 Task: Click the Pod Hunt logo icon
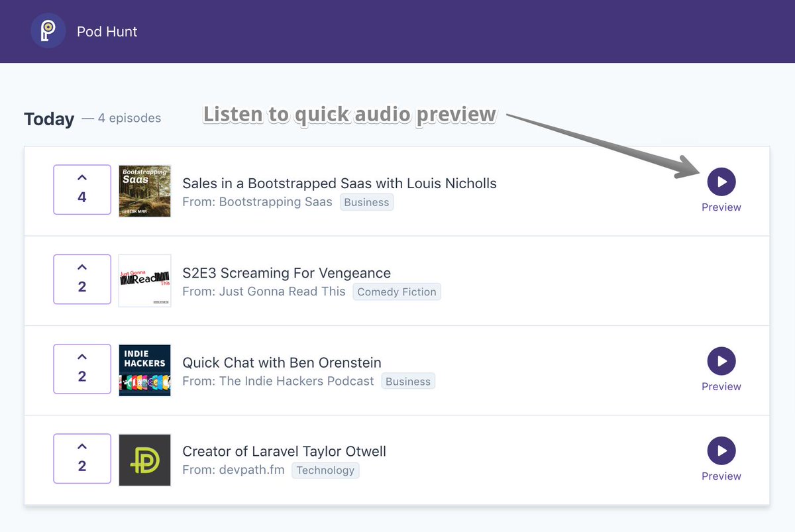48,31
